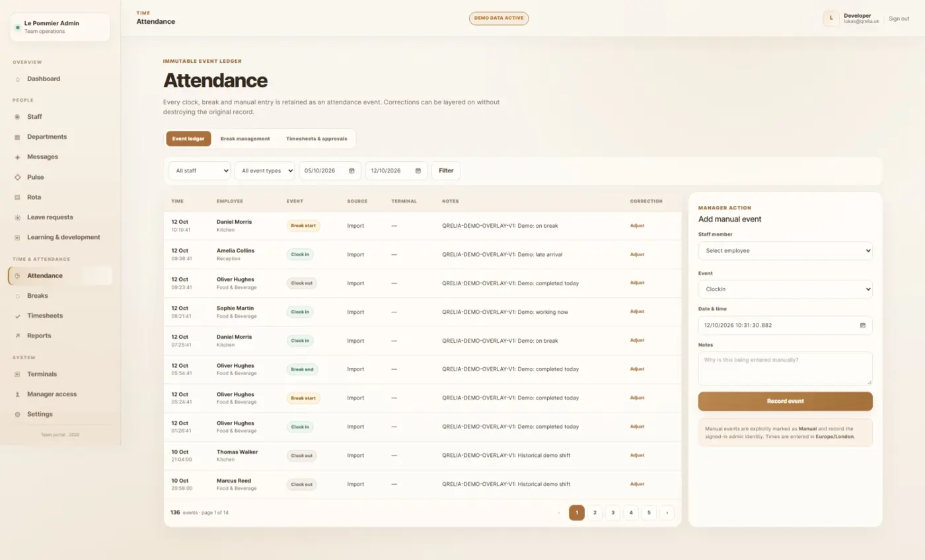Open the Event dropdown showing Clockin
The width and height of the screenshot is (925, 560).
click(x=785, y=289)
